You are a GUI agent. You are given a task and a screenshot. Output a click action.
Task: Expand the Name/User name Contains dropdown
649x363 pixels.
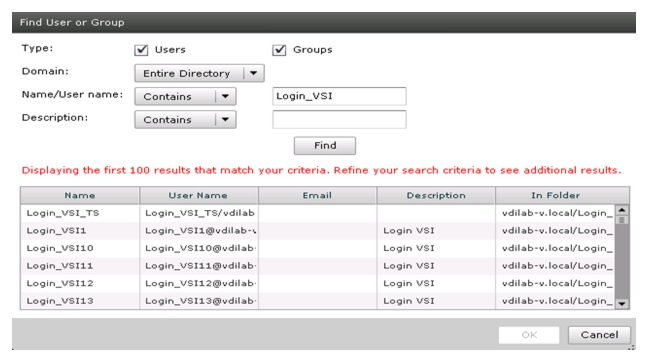click(185, 96)
